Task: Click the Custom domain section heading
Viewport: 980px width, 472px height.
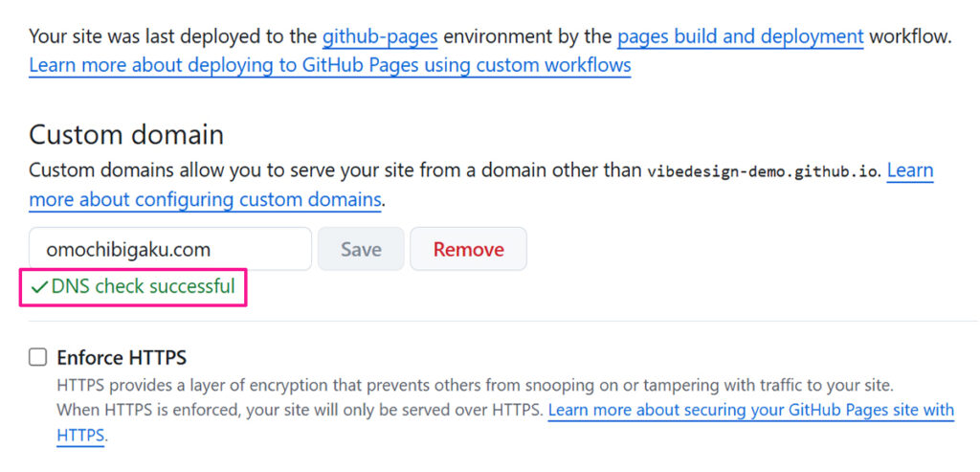Action: [x=126, y=134]
